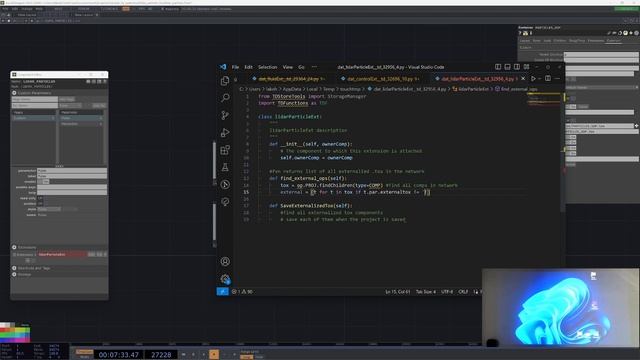The image size is (640, 360).
Task: Open Customize Layout in VS Code title bar
Action: coord(527,67)
